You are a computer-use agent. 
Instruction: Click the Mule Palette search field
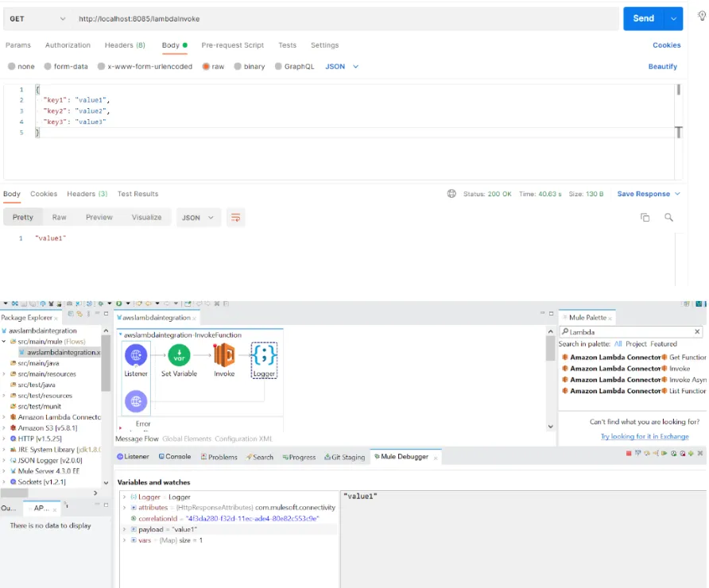[631, 331]
